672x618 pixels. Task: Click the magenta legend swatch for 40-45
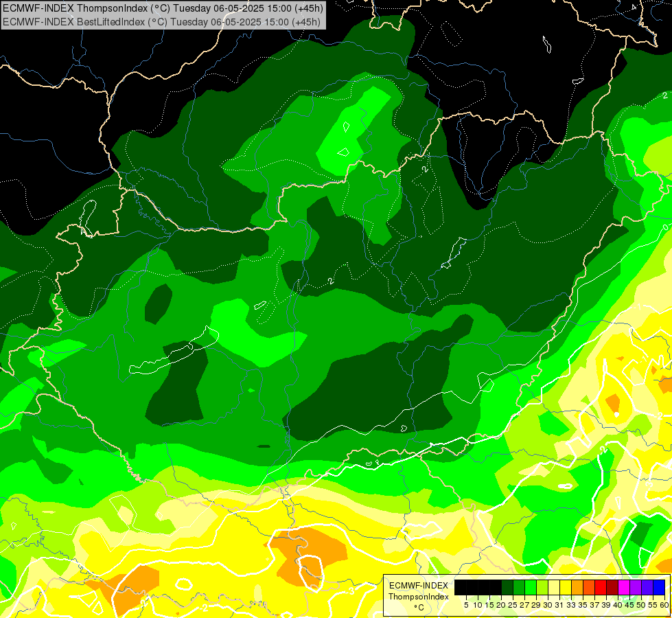pos(624,588)
